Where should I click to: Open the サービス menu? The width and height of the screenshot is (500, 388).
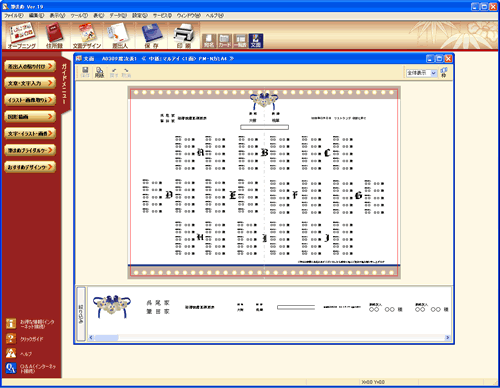(x=162, y=15)
